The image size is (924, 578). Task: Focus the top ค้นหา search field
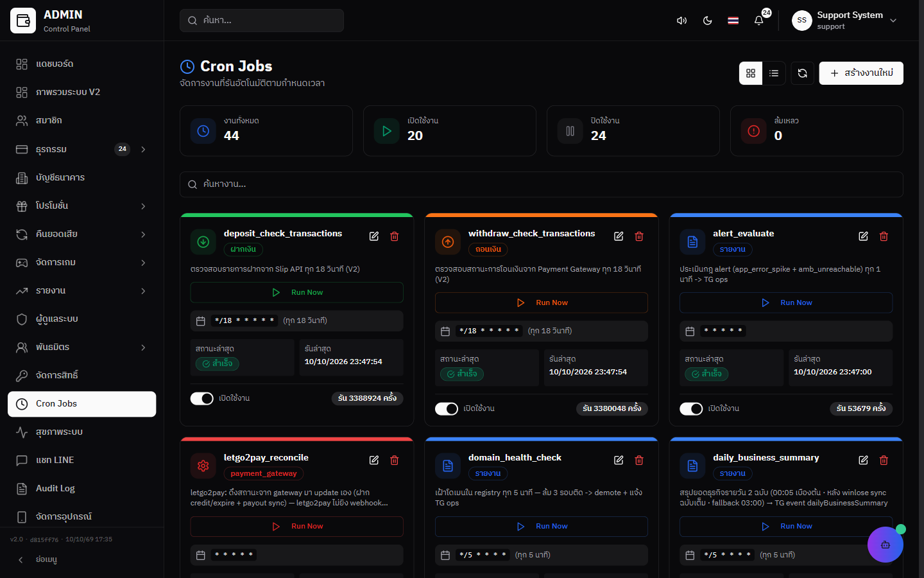point(262,21)
